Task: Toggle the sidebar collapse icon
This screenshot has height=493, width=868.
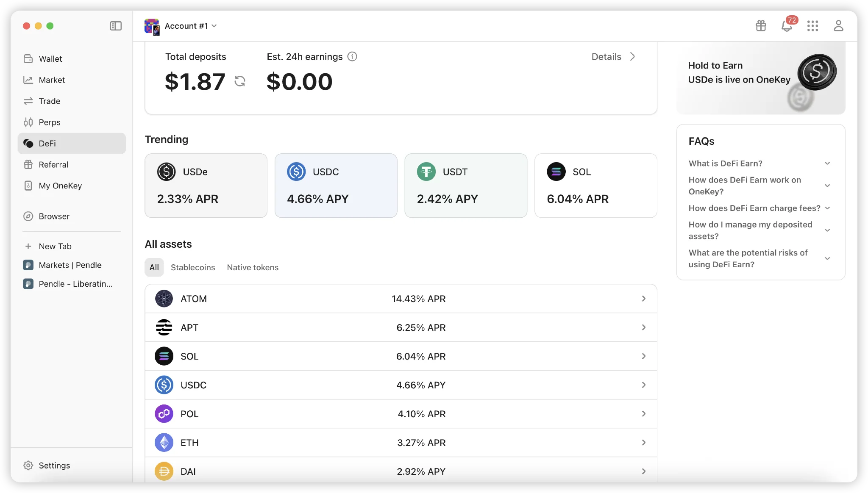Action: (116, 26)
